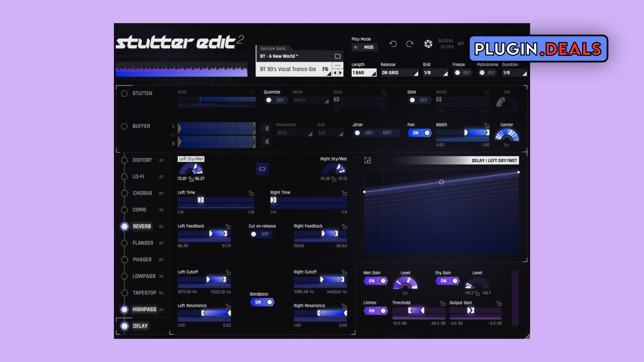Expand the Gesture Bank dropdown
Viewport: 644px width, 362px height.
(x=299, y=56)
